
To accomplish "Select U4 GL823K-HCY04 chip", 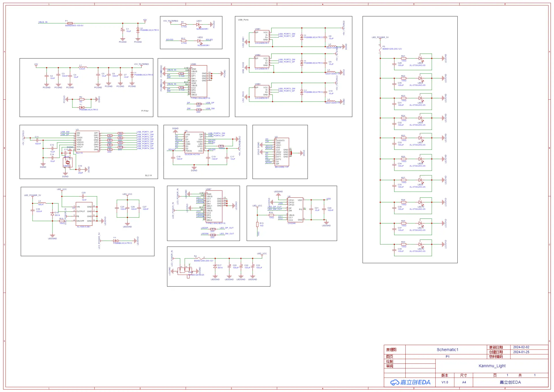I will tap(194, 143).
